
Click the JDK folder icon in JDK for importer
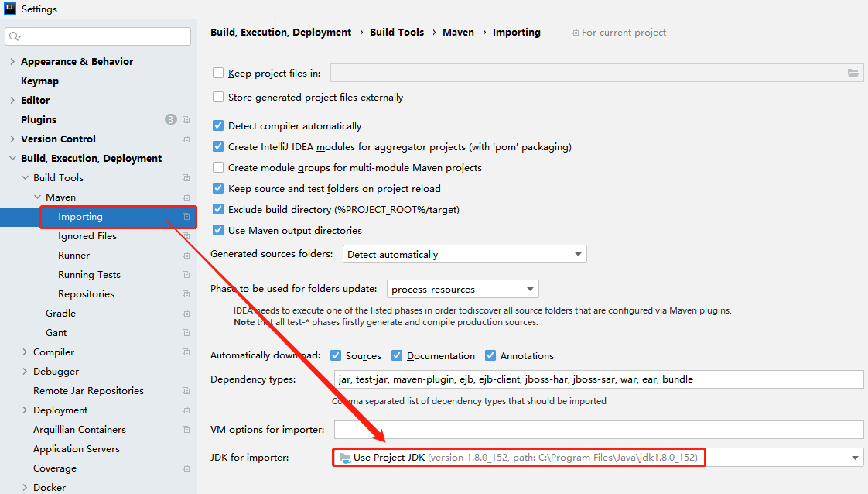[345, 458]
